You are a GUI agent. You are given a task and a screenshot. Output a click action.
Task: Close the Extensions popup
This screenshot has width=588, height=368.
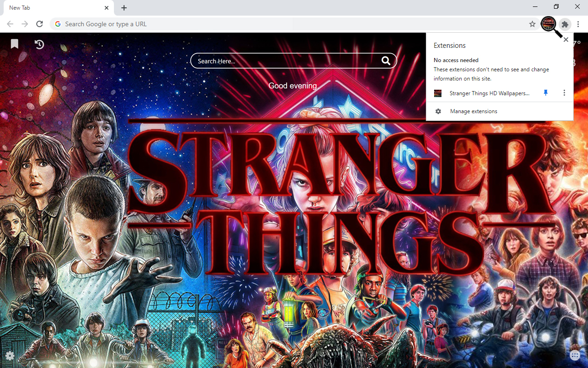click(x=566, y=40)
